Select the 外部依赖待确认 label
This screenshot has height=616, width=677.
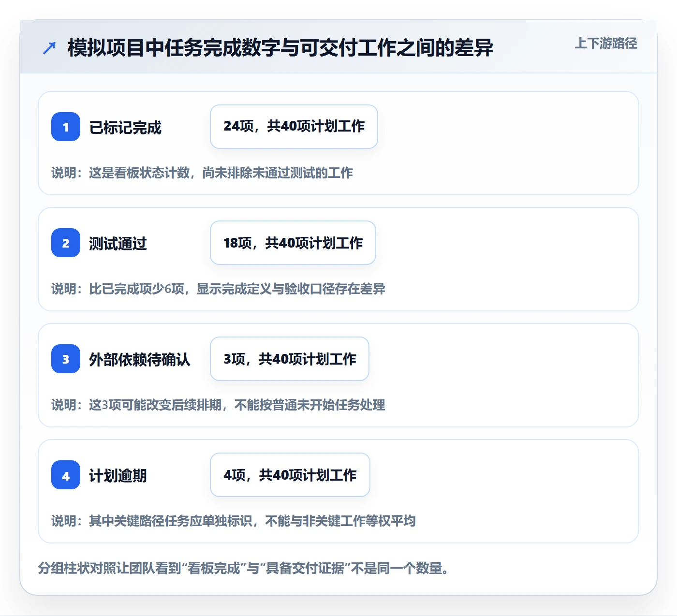[x=140, y=360]
